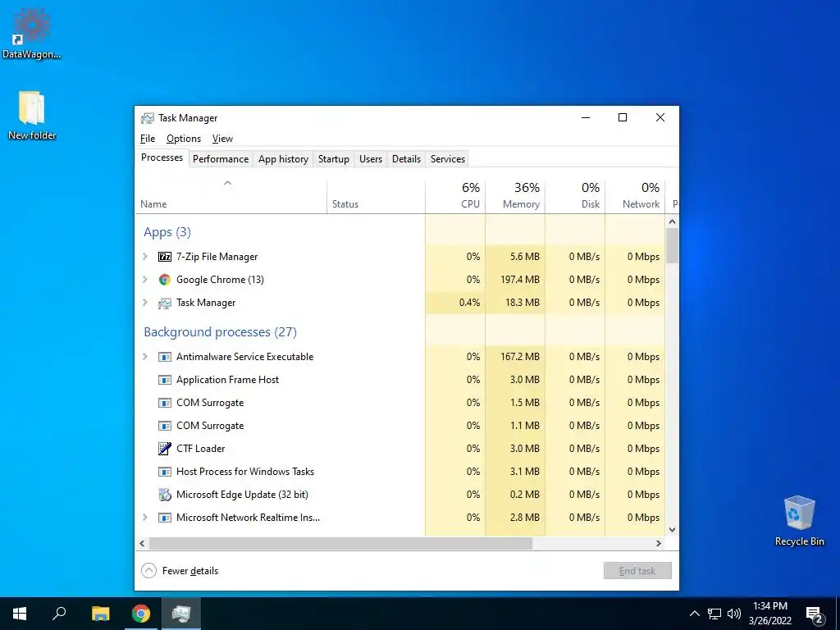The image size is (840, 630).
Task: Click Antimalware's 167.2 MB memory cell
Action: pyautogui.click(x=515, y=357)
